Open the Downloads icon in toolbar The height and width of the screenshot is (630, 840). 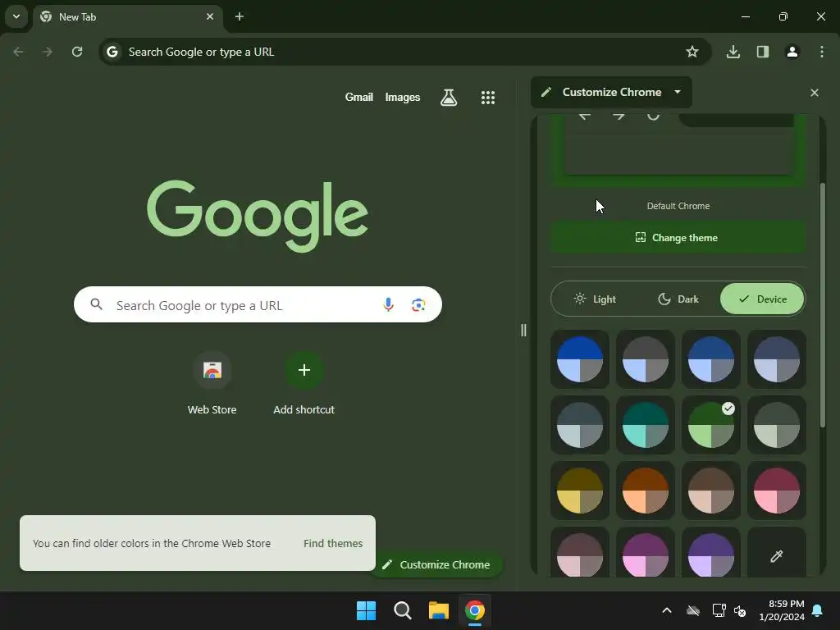pos(733,52)
